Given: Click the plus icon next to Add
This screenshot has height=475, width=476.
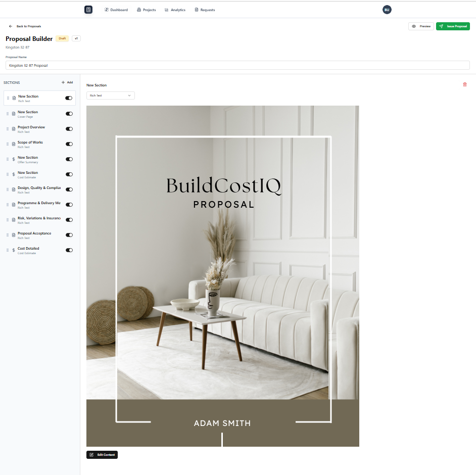Looking at the screenshot, I should click(x=63, y=82).
